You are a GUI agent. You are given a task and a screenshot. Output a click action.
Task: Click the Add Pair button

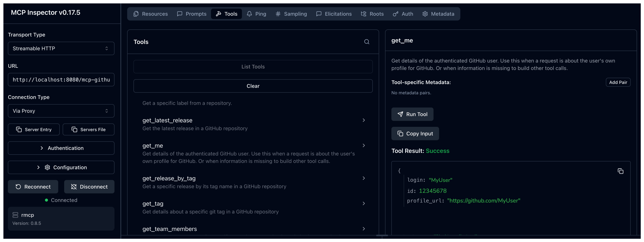(x=618, y=82)
